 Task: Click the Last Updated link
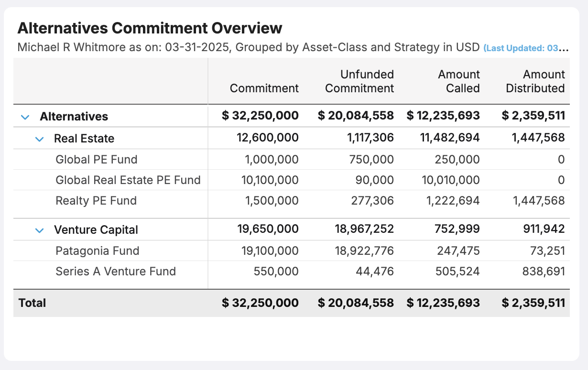[x=525, y=48]
